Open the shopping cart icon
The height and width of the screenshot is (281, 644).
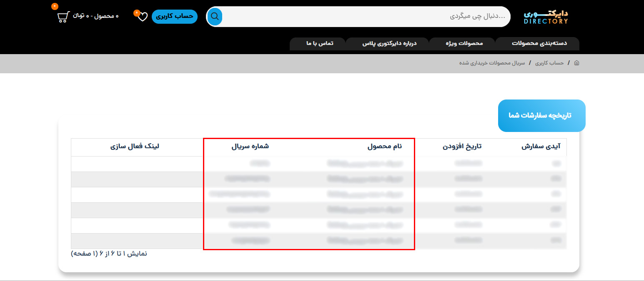(x=63, y=17)
